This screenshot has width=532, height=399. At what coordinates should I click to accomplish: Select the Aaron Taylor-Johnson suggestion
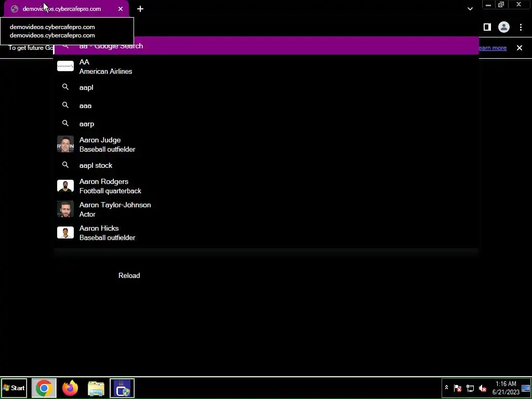click(267, 209)
